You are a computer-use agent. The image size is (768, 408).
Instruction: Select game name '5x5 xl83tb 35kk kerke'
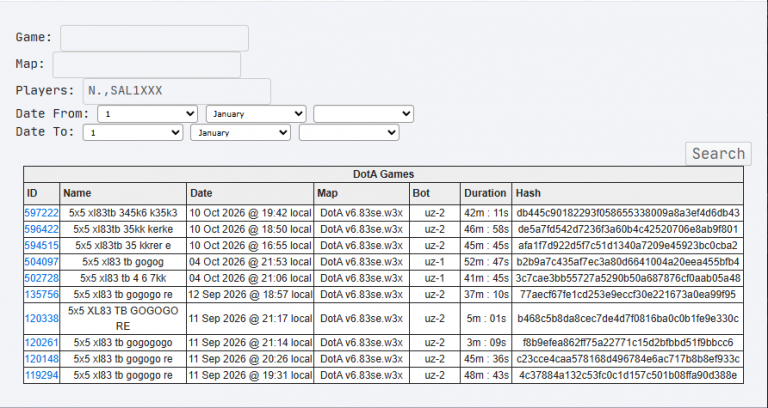(123, 229)
